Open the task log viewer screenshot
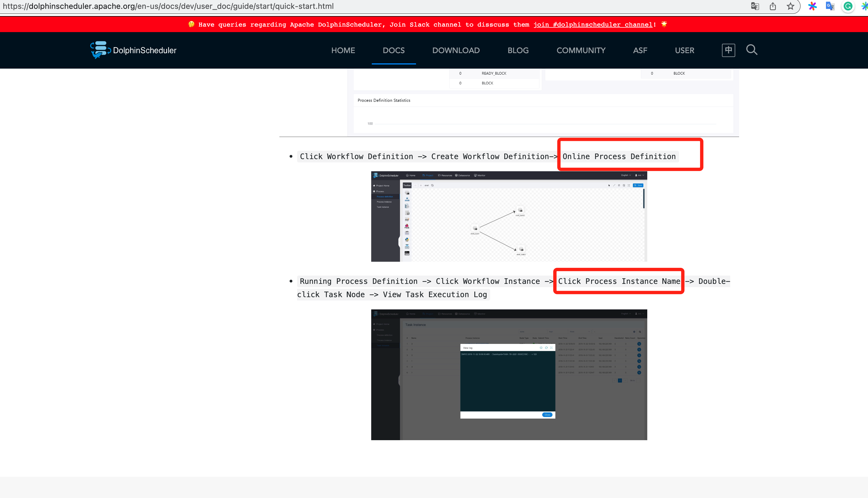This screenshot has height=498, width=868. pyautogui.click(x=509, y=375)
